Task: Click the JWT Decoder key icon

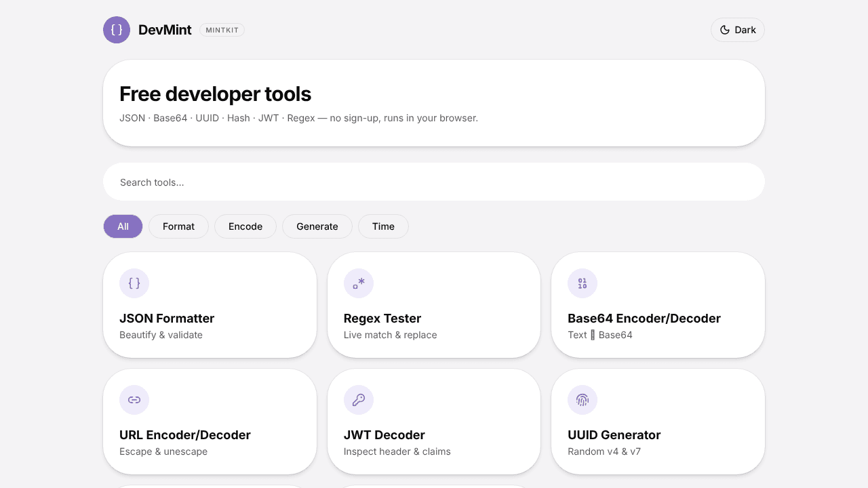Action: (x=359, y=400)
